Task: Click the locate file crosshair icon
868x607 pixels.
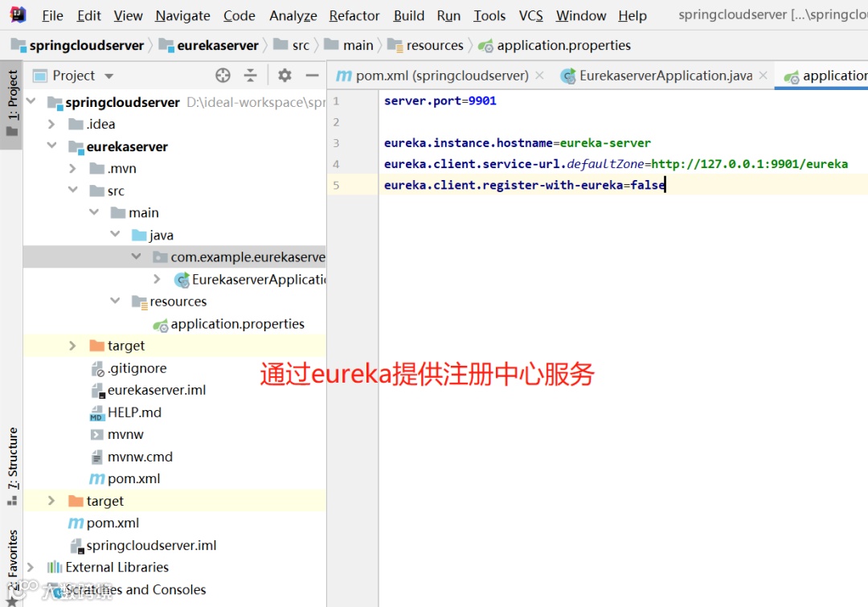Action: point(223,76)
